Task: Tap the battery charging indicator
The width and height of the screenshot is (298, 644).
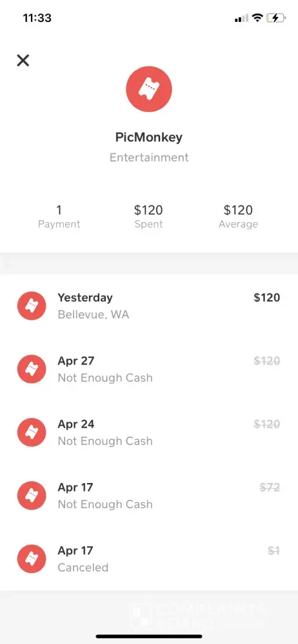Action: pos(276,18)
